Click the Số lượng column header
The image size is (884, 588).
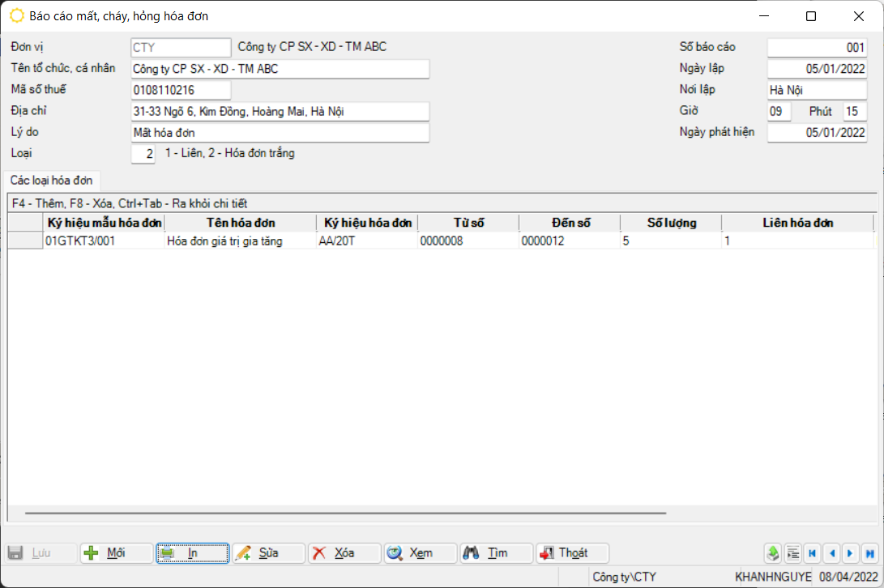click(671, 223)
